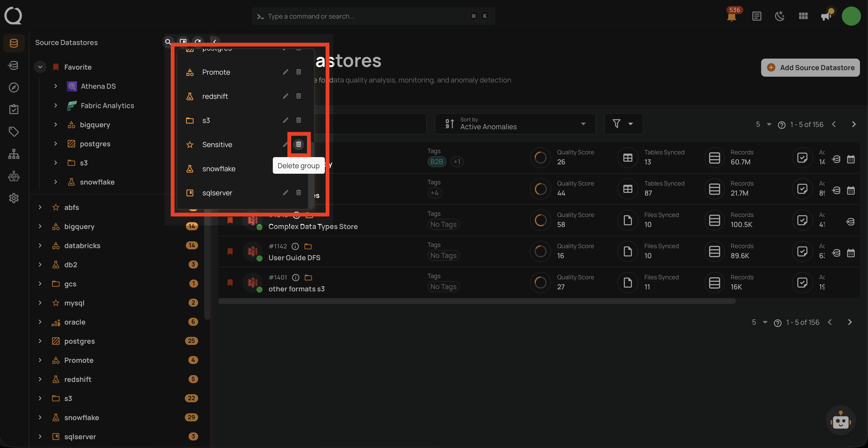Expand the oracle group in tree
This screenshot has height=448, width=868.
coord(40,322)
